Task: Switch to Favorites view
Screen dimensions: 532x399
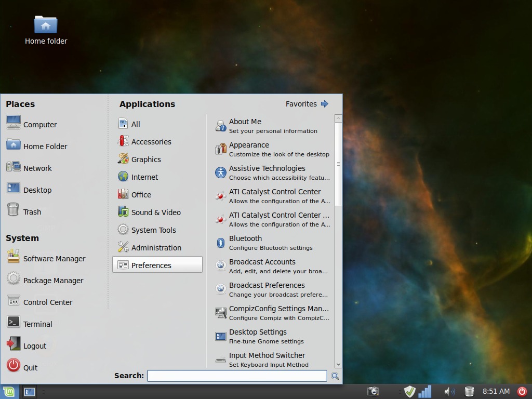Action: click(307, 104)
